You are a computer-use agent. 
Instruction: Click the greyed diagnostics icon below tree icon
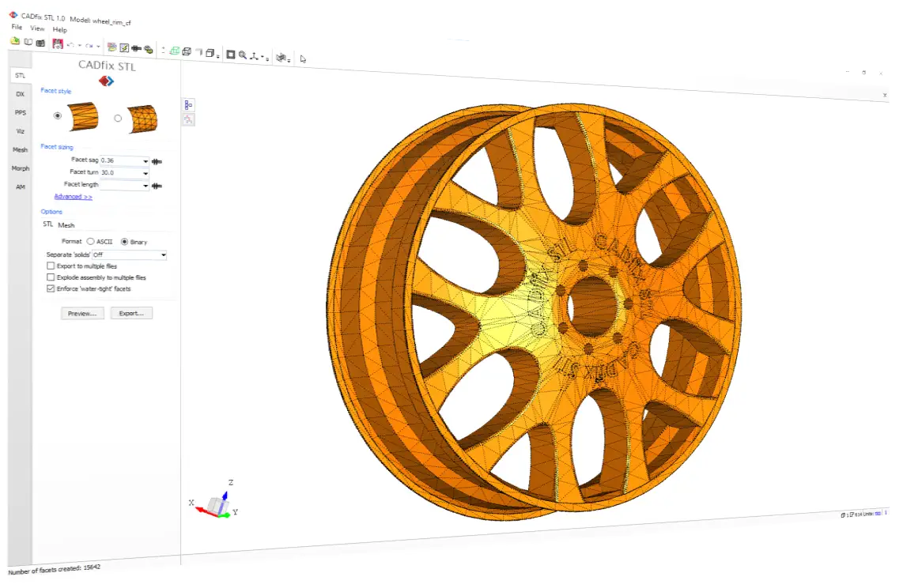point(188,119)
